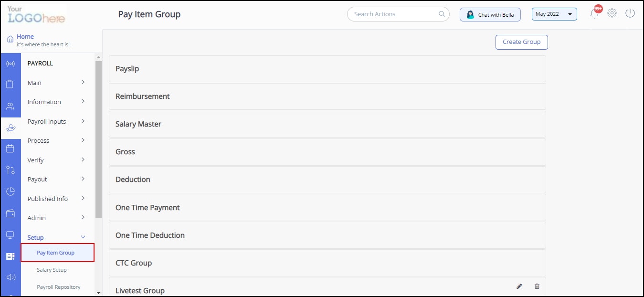Click Chat with Bella button

[x=490, y=14]
